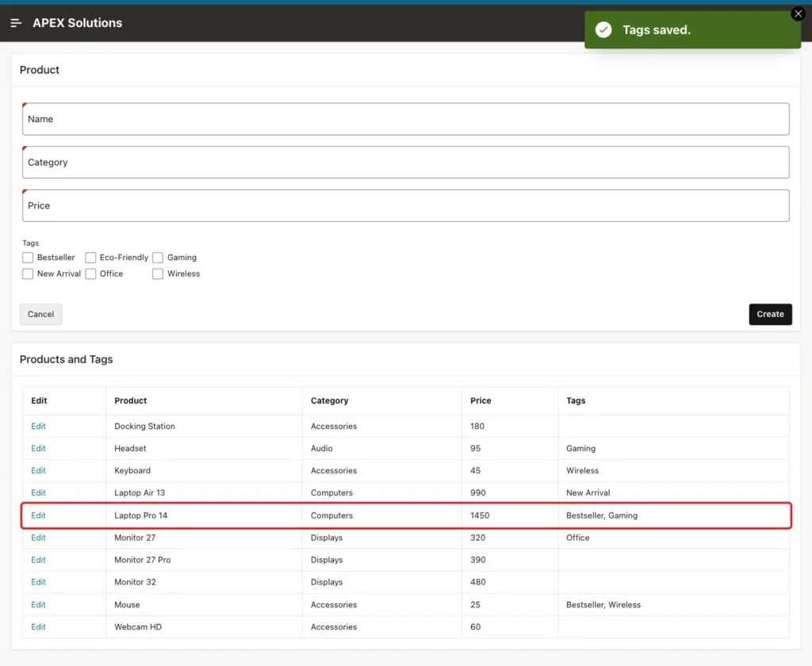
Task: Close the Tags saved notification
Action: [798, 14]
